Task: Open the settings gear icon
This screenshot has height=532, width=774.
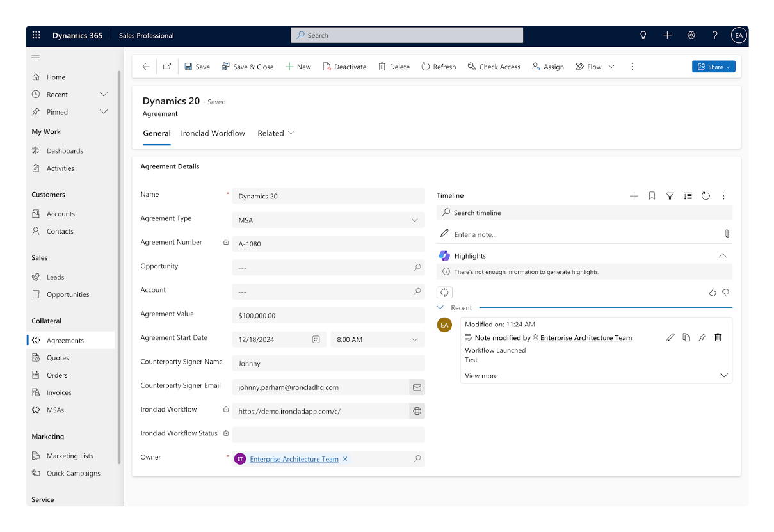Action: (691, 35)
